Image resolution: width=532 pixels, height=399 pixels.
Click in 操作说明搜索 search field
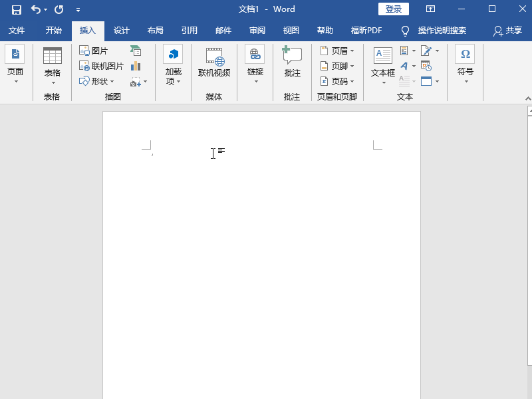point(442,31)
